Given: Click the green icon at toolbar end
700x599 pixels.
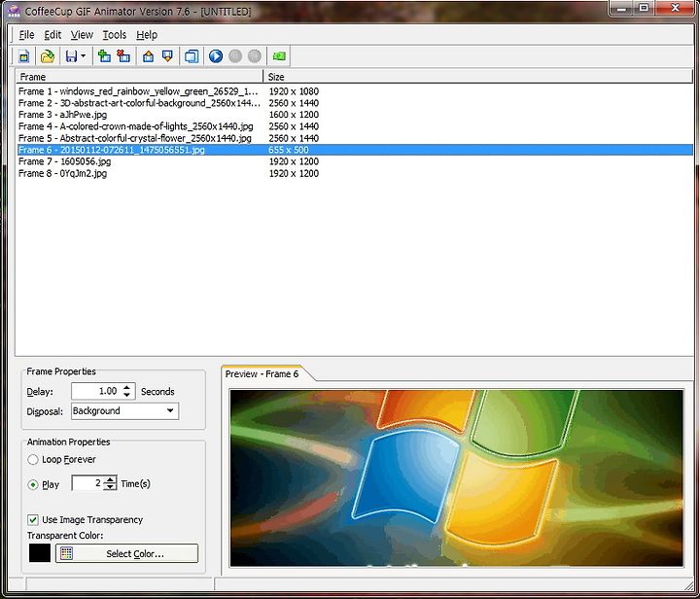Looking at the screenshot, I should pos(279,56).
